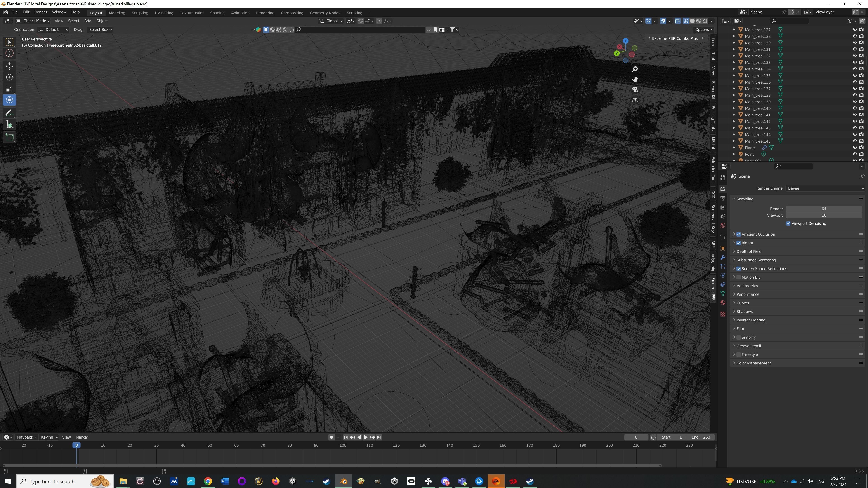
Task: Toggle X-ray mode in viewport header
Action: pyautogui.click(x=678, y=21)
